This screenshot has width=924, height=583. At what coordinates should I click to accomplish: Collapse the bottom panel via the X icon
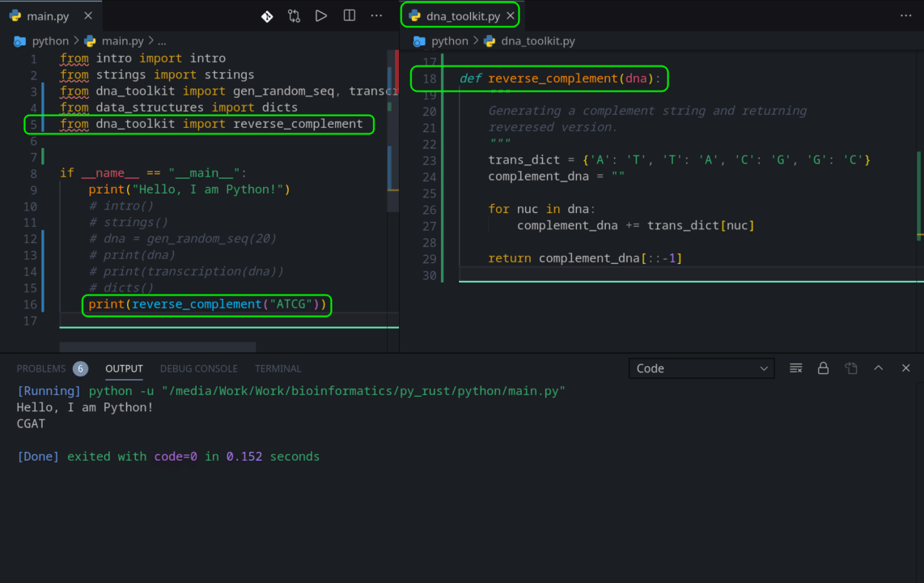point(905,368)
